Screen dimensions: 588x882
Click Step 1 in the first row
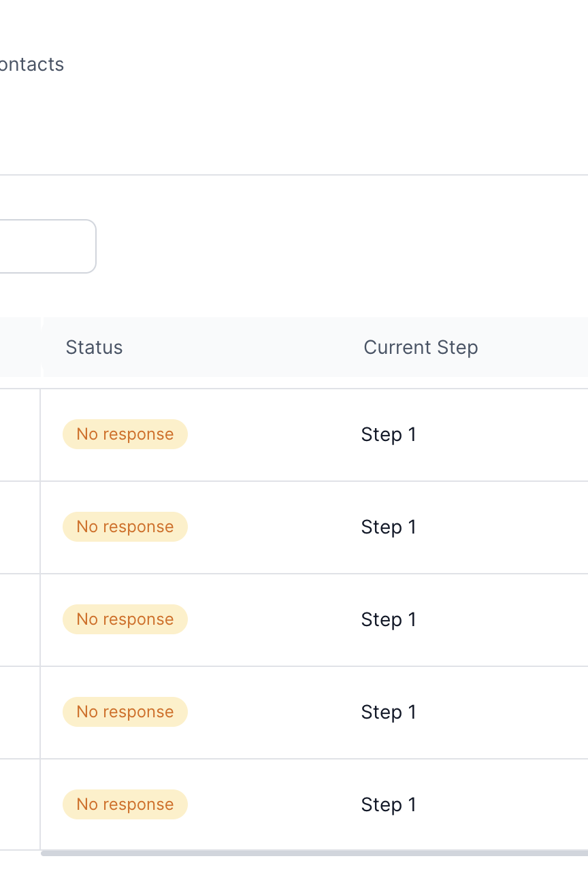(x=389, y=434)
